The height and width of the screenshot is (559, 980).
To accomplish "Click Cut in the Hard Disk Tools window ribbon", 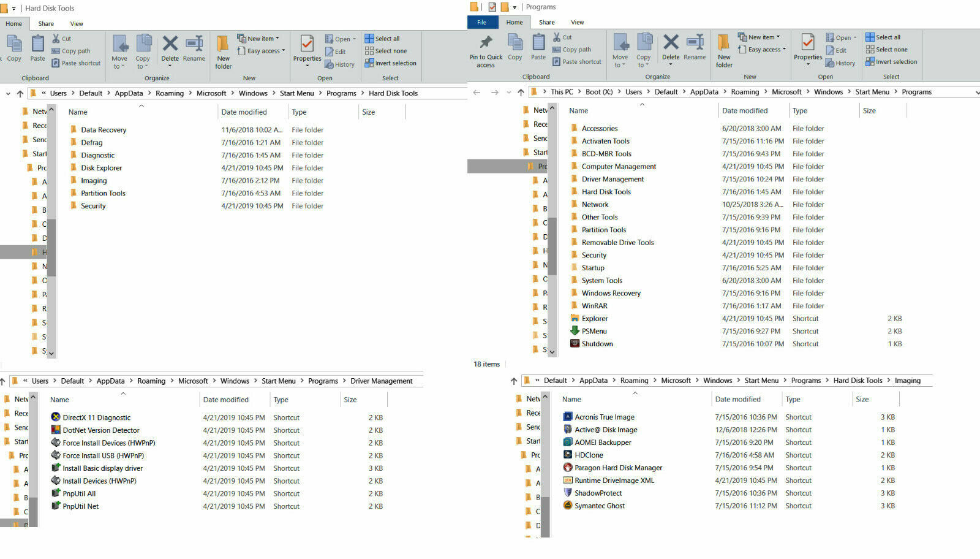I will [62, 39].
